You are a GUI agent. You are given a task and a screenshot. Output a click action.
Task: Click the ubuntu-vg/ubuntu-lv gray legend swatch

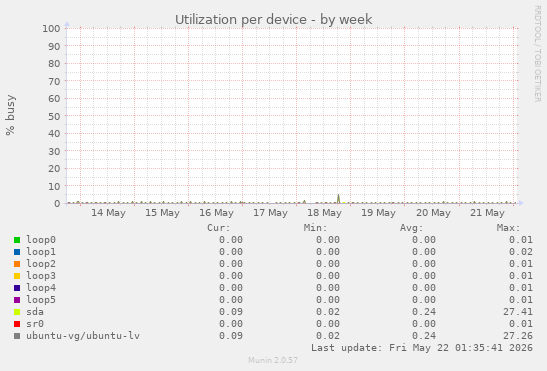click(17, 336)
